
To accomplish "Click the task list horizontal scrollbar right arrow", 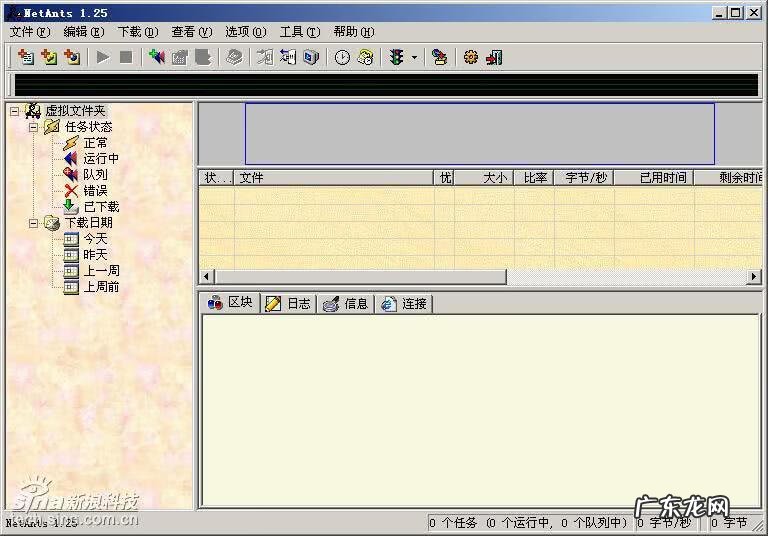I will [755, 277].
